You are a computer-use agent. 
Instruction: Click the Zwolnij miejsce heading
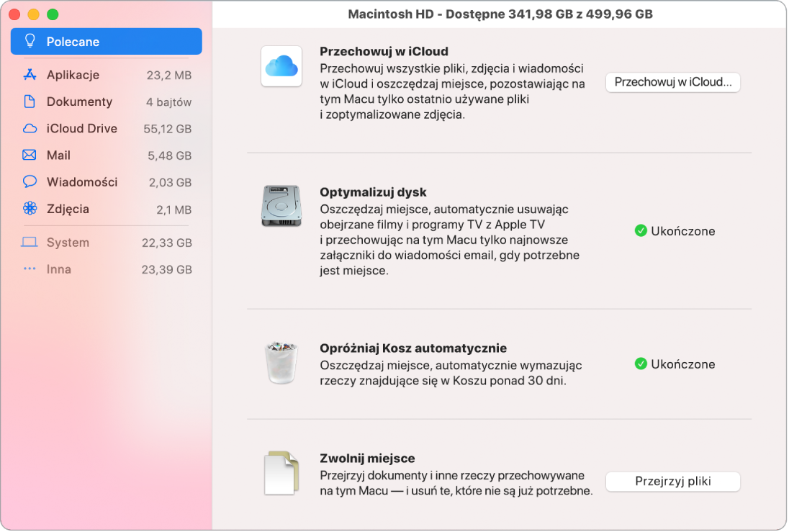coord(367,458)
